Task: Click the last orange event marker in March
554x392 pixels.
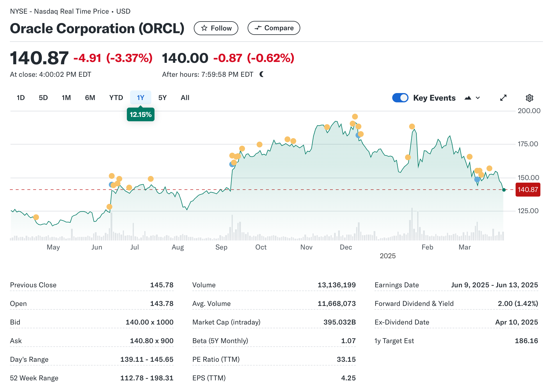Action: pyautogui.click(x=489, y=168)
